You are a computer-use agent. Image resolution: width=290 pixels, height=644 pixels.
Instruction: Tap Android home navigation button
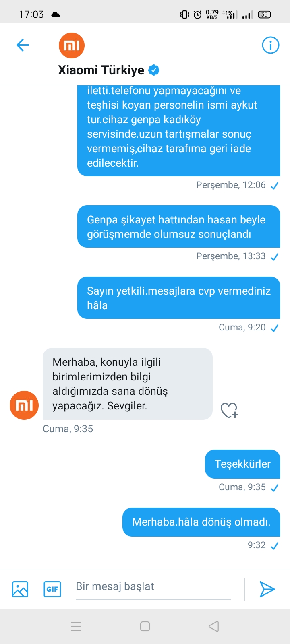pyautogui.click(x=145, y=626)
